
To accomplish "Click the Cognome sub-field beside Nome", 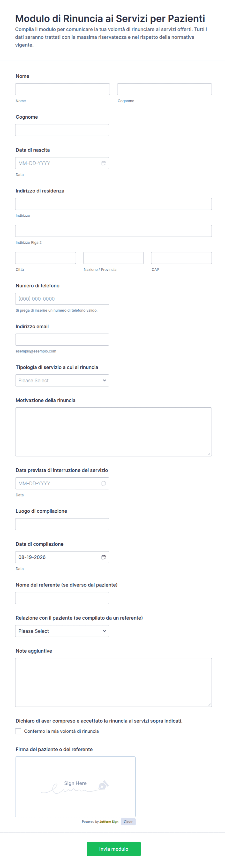I will pos(164,89).
